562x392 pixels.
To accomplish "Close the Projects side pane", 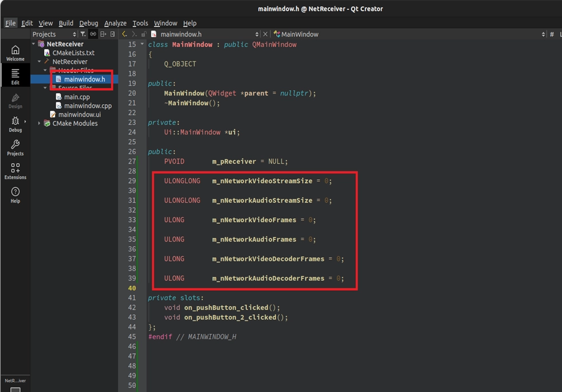I will (112, 34).
